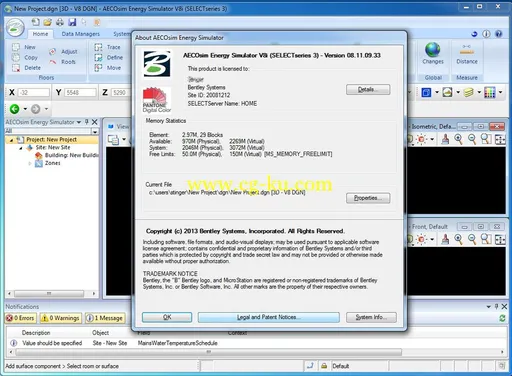Image resolution: width=512 pixels, height=376 pixels.
Task: Click zoom in icon in Front view toolbar
Action: tap(458, 239)
